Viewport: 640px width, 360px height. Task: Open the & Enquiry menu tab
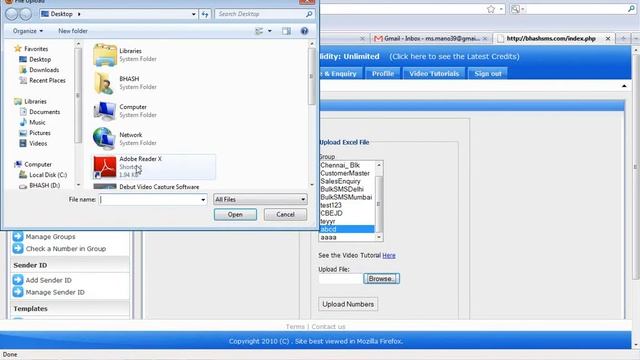coord(340,73)
